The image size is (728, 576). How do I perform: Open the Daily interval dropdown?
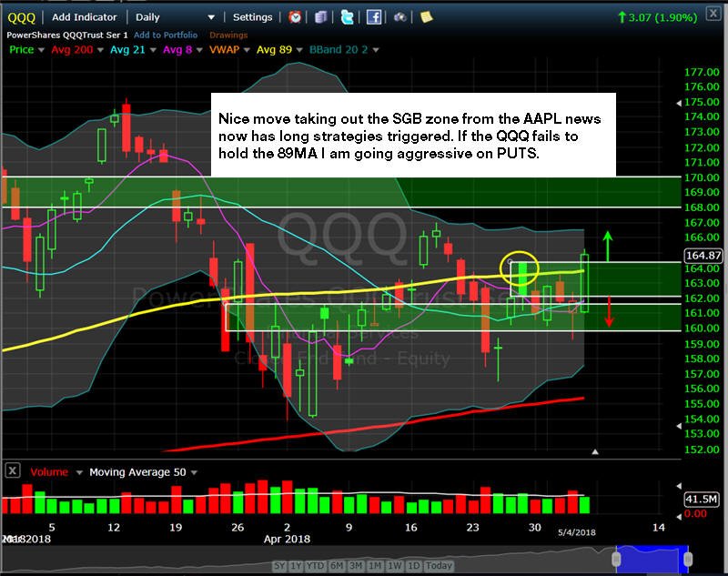(175, 17)
